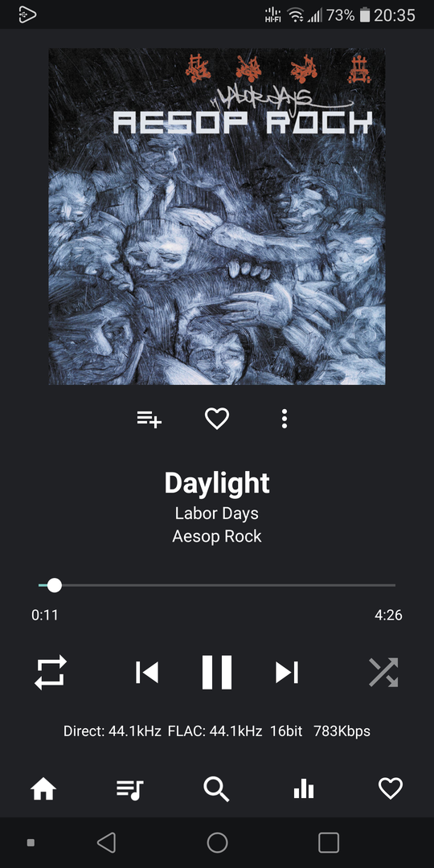Open the three-dot more options menu
Image resolution: width=434 pixels, height=868 pixels.
click(284, 419)
